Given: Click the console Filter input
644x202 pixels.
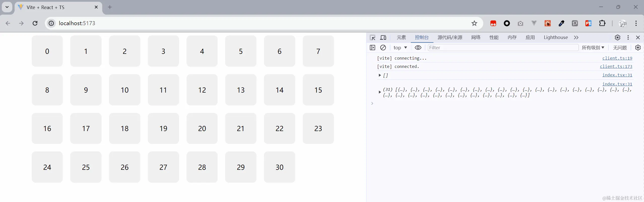Looking at the screenshot, I should click(503, 48).
